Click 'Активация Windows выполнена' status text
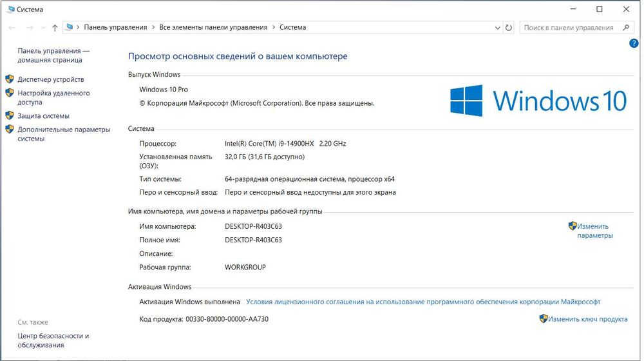The width and height of the screenshot is (644, 361). [189, 302]
